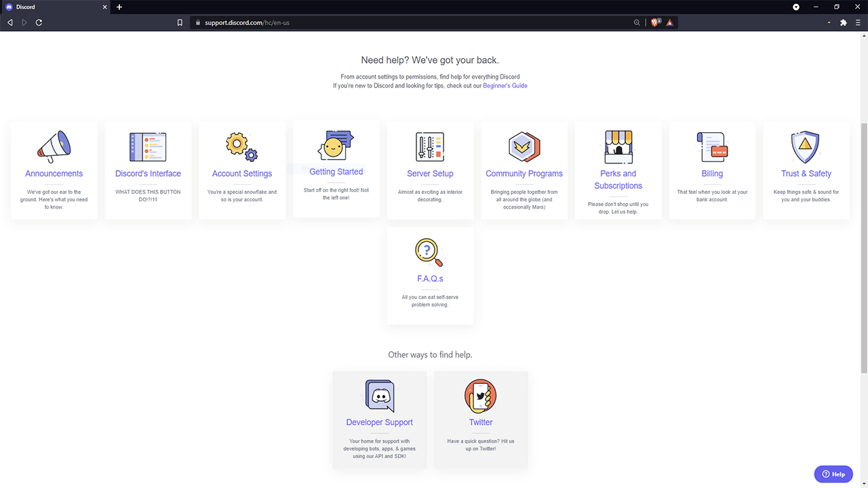The image size is (868, 488).
Task: Click the Trust & Safety shield icon
Action: [806, 147]
